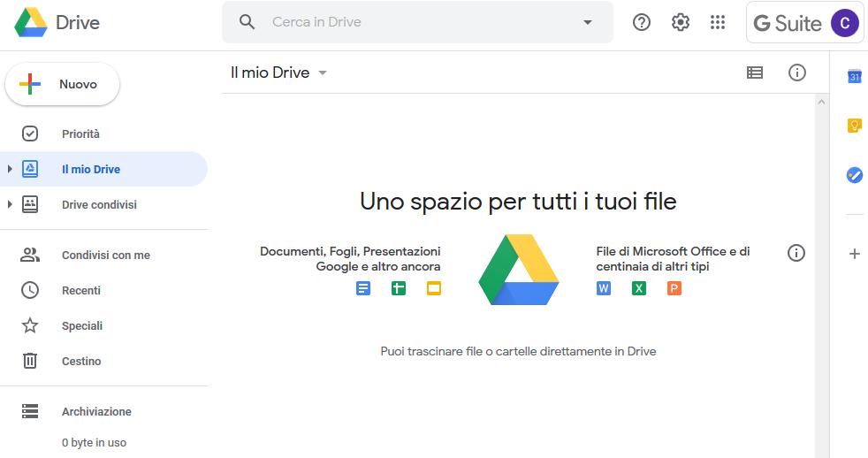Click the Nuovo button
This screenshot has height=458, width=868.
pyautogui.click(x=62, y=84)
